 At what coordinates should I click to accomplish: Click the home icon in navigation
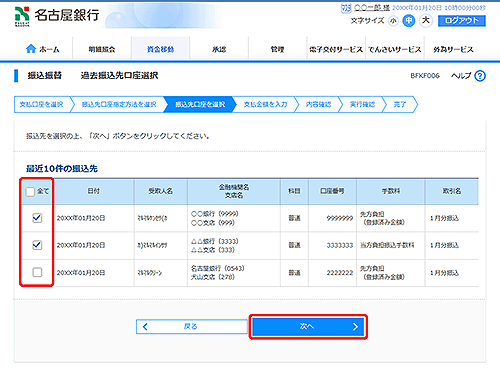[x=31, y=49]
